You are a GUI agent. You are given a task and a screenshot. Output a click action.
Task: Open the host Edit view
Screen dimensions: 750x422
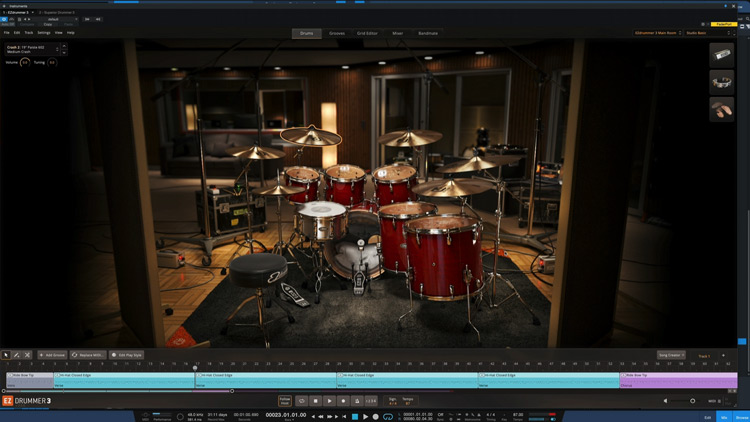tap(707, 417)
